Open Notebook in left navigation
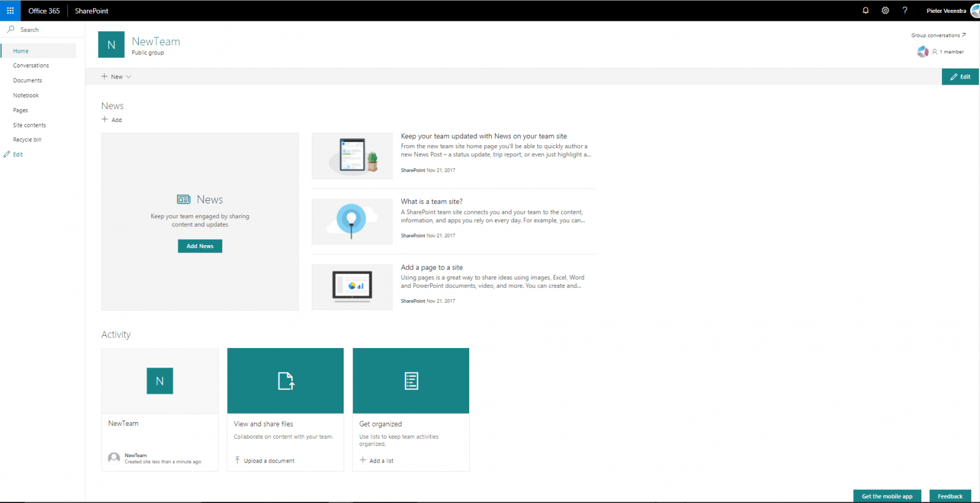Image resolution: width=980 pixels, height=503 pixels. point(26,96)
